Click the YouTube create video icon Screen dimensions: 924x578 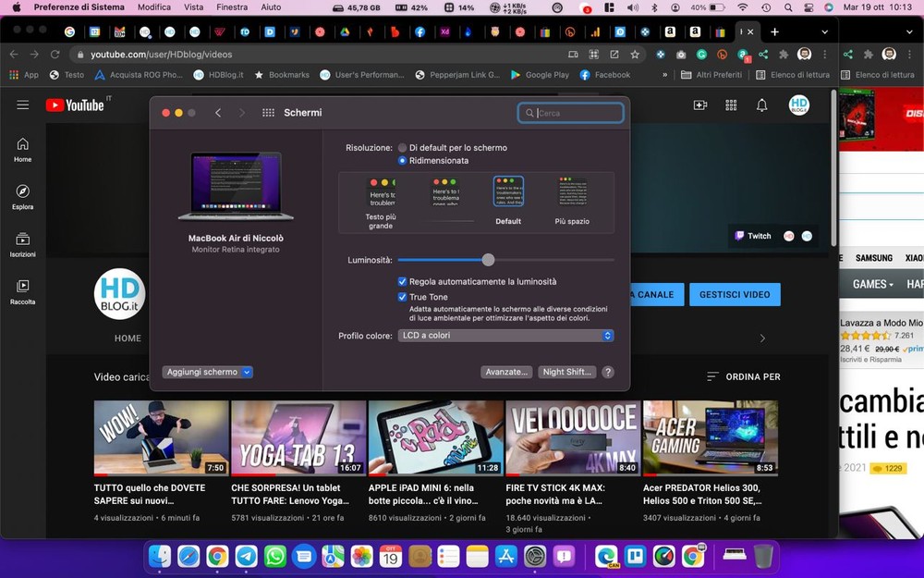[x=700, y=105]
